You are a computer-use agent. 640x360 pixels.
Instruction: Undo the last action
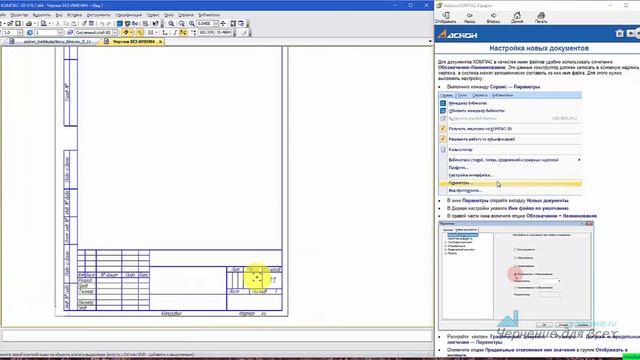(x=102, y=24)
